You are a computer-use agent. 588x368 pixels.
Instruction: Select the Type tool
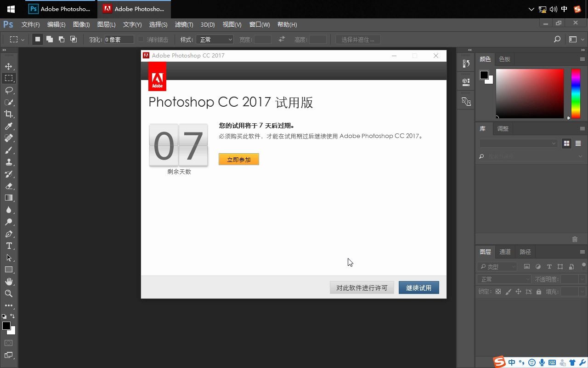[9, 246]
